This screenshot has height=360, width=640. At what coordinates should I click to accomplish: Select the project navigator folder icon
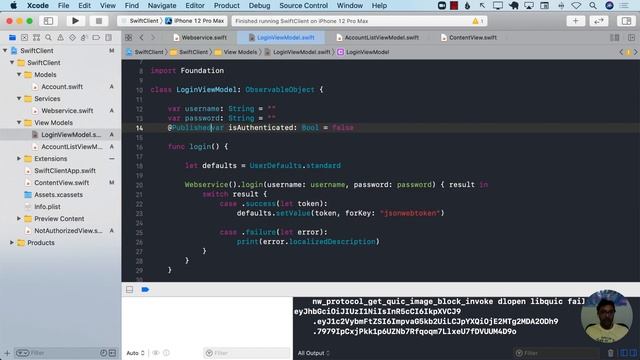pos(12,38)
